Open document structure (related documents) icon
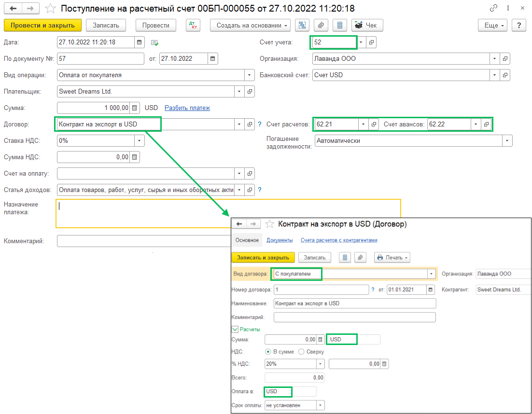532x414 pixels. [302, 25]
